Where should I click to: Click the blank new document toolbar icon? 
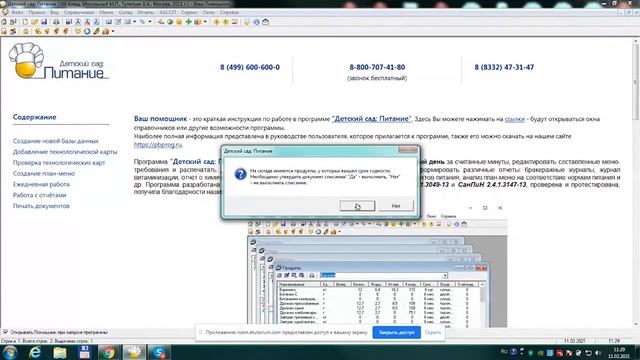[x=25, y=22]
